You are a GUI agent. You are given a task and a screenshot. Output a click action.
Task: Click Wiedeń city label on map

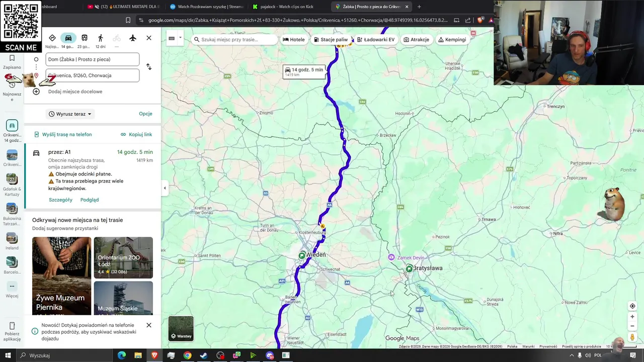pyautogui.click(x=315, y=255)
